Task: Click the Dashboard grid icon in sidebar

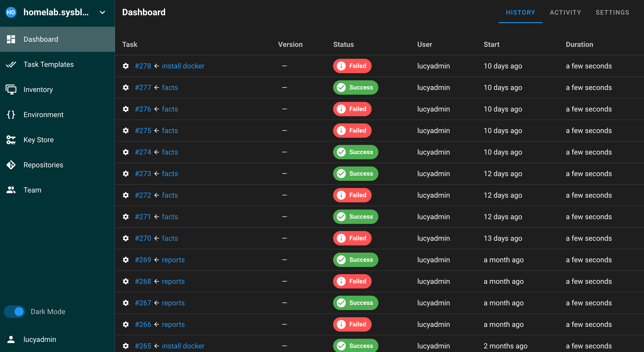Action: click(11, 39)
